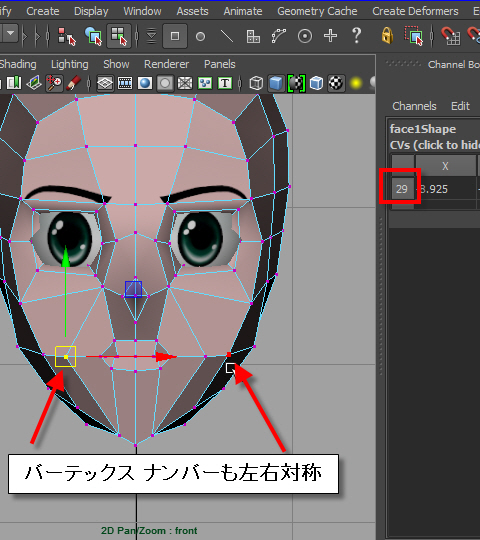
Task: Open the Edit menu in Channel Box
Action: tap(460, 106)
